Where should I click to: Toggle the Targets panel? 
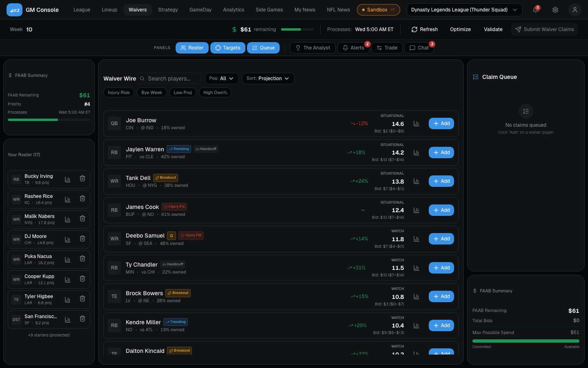point(228,48)
